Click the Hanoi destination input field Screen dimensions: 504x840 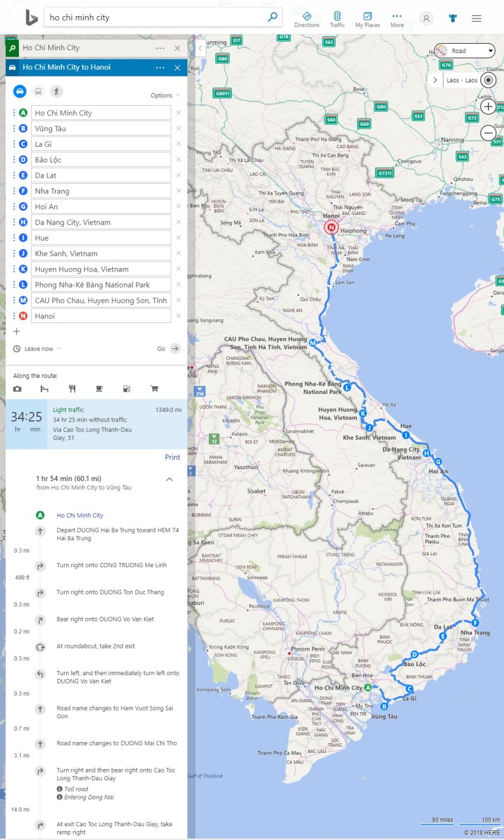(x=101, y=315)
